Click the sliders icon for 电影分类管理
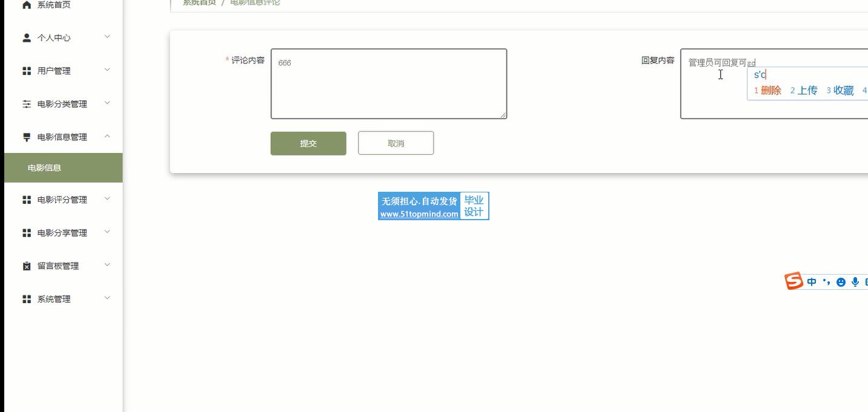The image size is (868, 412). [x=27, y=104]
